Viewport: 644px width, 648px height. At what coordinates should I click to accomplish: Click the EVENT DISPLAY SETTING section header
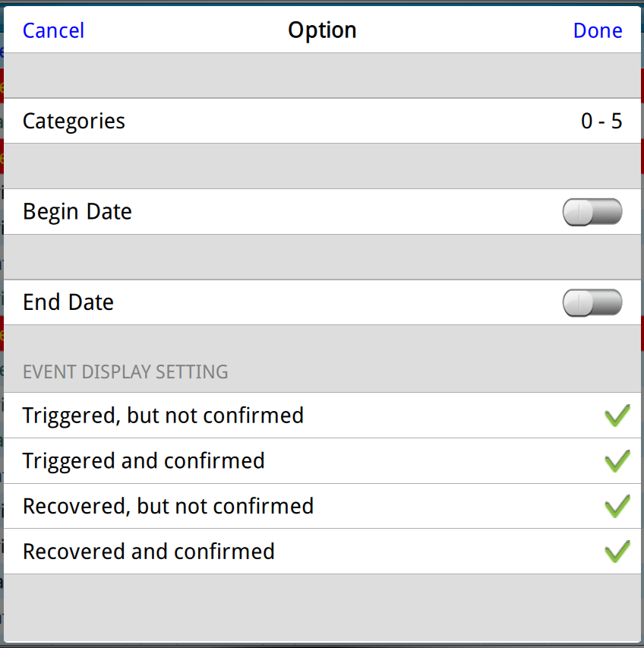click(125, 372)
